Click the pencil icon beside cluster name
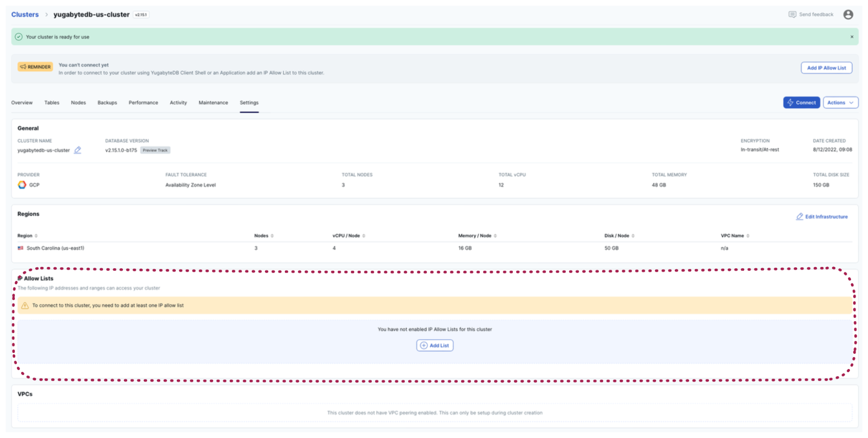This screenshot has width=868, height=438. tap(77, 150)
